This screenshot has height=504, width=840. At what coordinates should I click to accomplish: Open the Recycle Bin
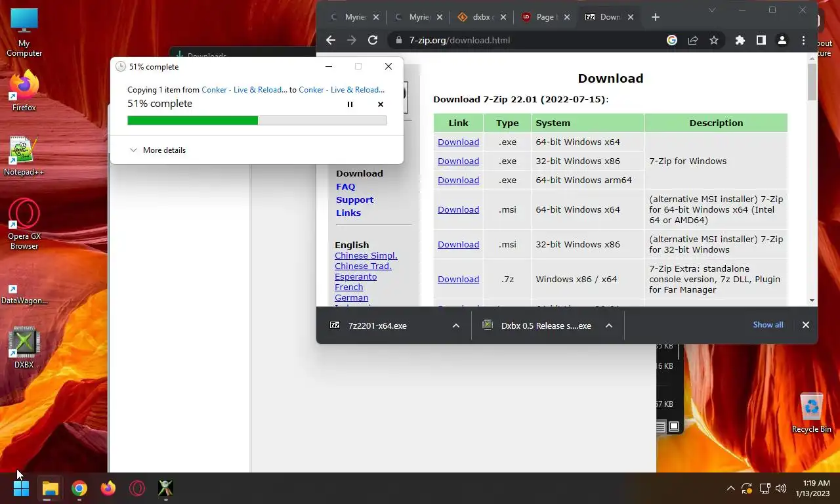point(812,412)
